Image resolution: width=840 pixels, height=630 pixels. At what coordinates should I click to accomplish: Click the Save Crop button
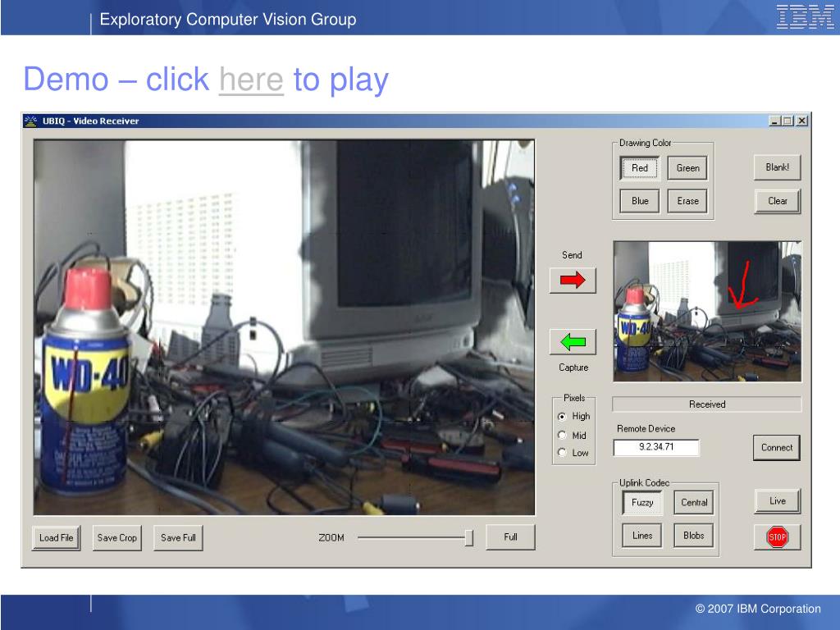(x=117, y=538)
